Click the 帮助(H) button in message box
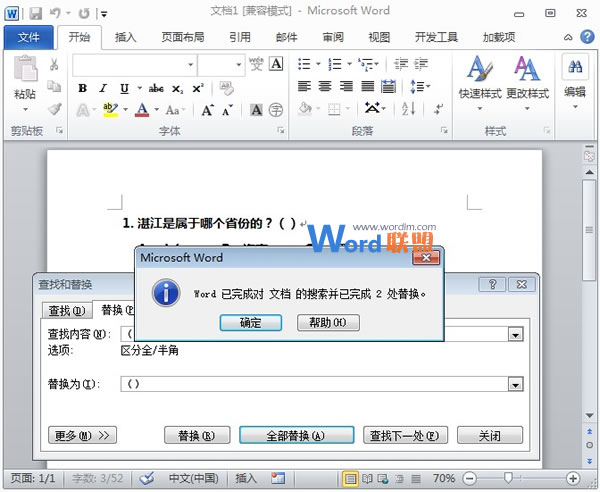This screenshot has width=600, height=492. [x=328, y=323]
